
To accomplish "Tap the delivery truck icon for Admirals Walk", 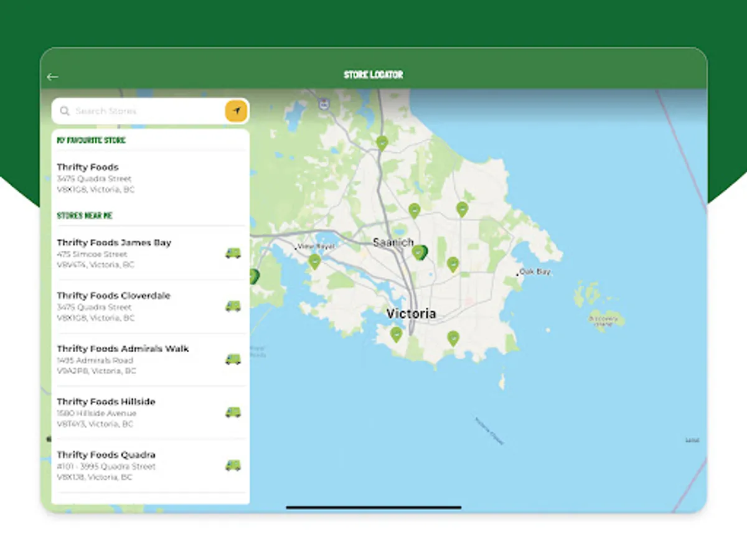I will point(233,359).
